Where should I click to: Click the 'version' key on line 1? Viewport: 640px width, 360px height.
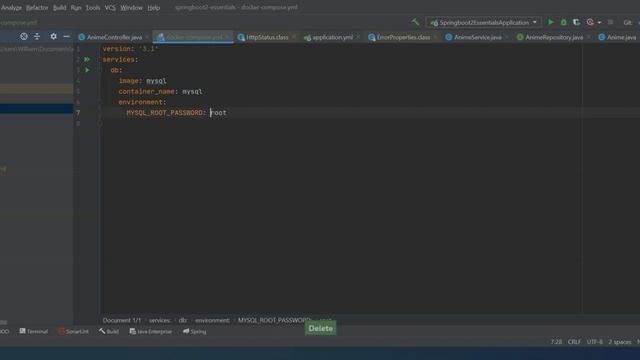pos(118,49)
